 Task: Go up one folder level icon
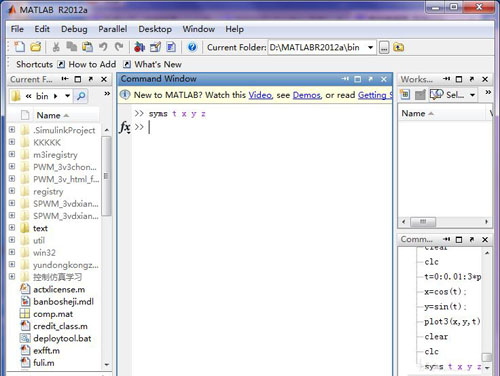[x=398, y=47]
